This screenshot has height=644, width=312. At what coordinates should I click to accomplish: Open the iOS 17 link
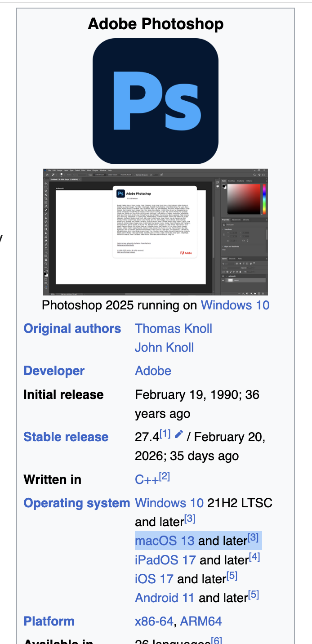[x=154, y=578]
